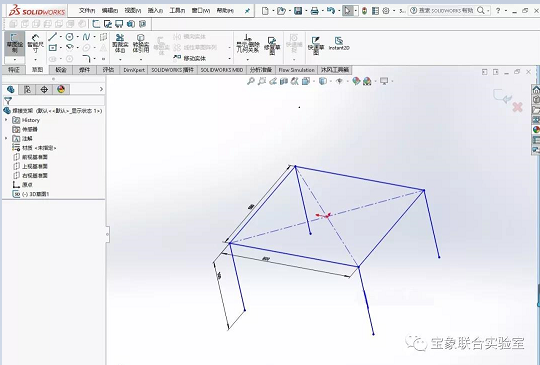The width and height of the screenshot is (540, 365).
Task: Pick the Spline sketch tool
Action: coord(86,37)
